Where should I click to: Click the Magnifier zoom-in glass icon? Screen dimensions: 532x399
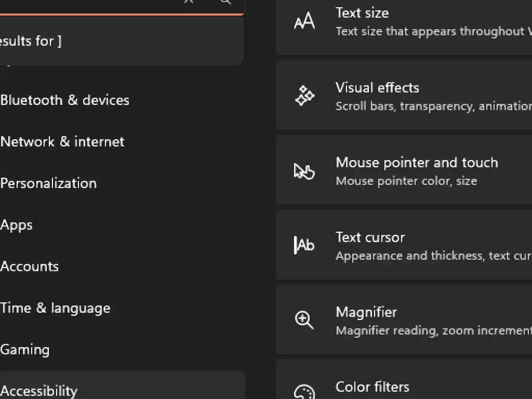tap(304, 320)
